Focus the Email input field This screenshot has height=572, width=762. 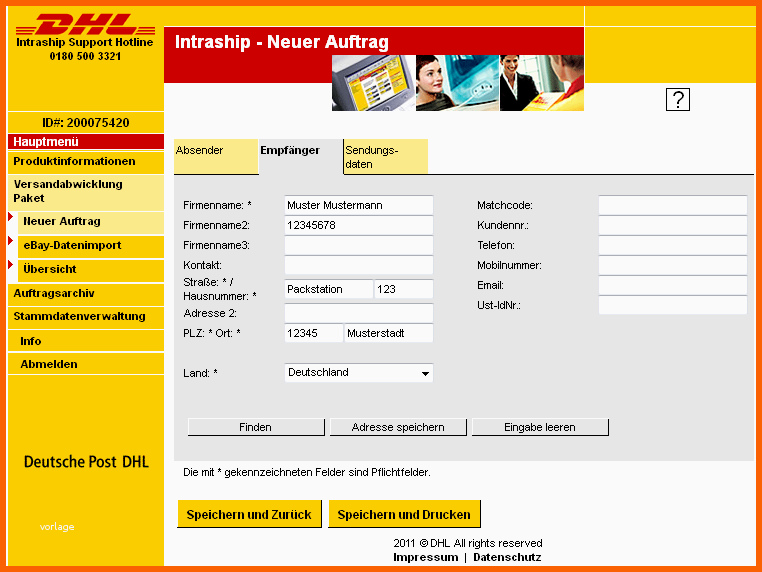coord(673,285)
